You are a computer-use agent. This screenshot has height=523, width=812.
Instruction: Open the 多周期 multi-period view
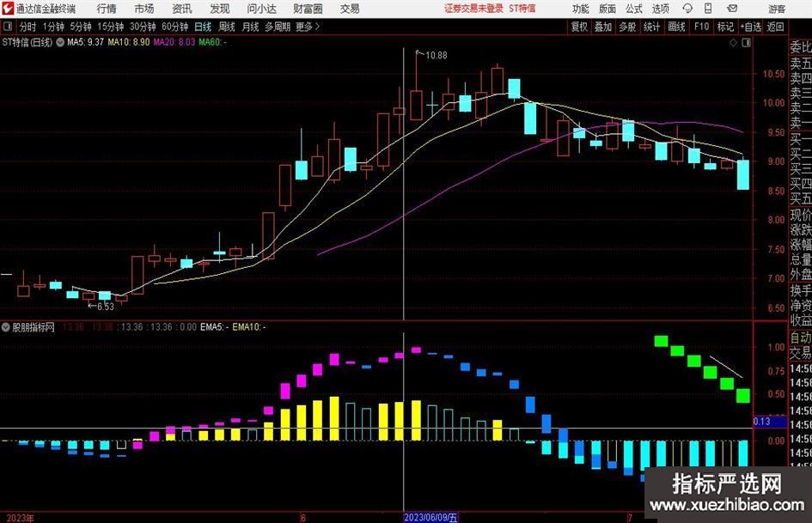click(278, 27)
